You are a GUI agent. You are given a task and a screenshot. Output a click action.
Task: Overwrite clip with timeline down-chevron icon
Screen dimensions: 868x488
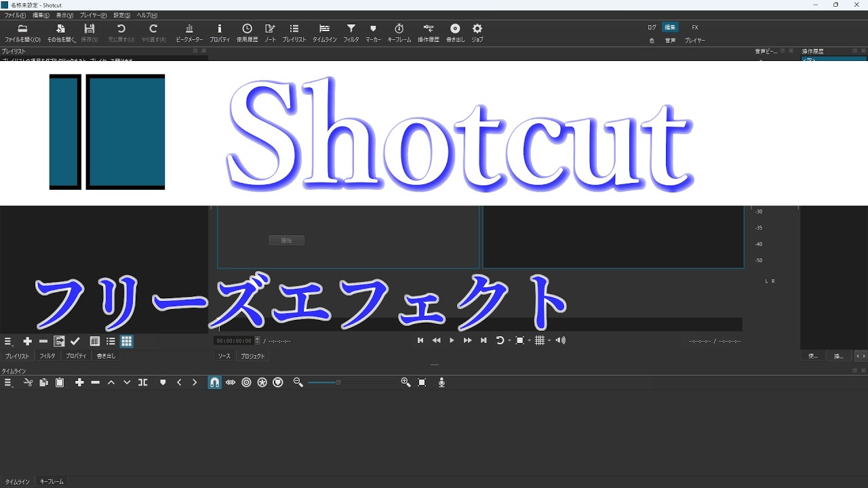[127, 382]
